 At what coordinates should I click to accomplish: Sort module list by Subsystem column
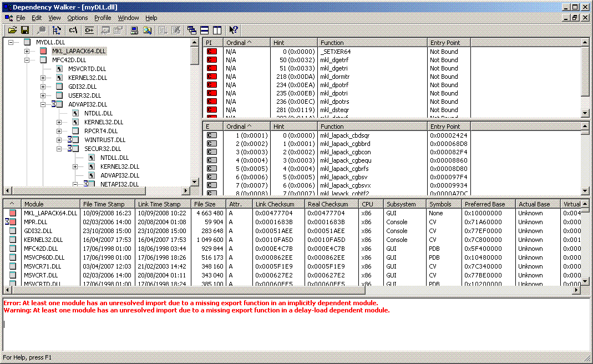pos(404,204)
